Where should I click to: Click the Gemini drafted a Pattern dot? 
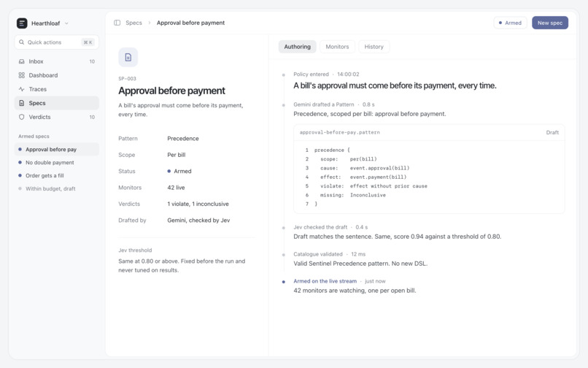point(284,104)
